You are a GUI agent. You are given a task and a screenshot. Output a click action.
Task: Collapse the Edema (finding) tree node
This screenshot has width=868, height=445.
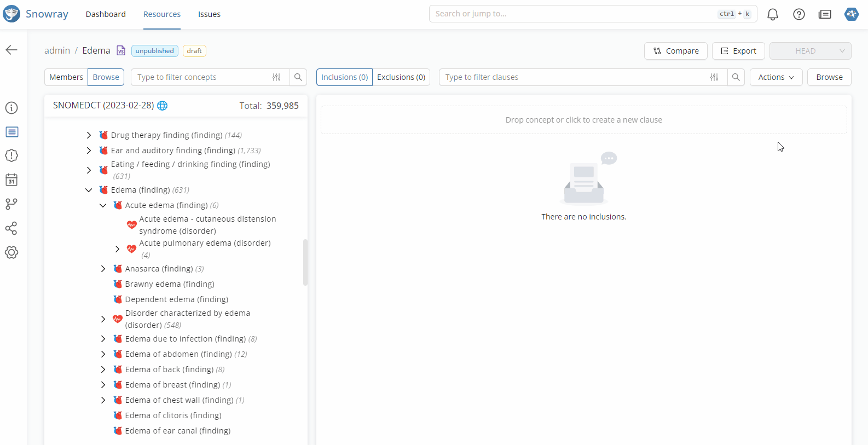click(x=89, y=190)
